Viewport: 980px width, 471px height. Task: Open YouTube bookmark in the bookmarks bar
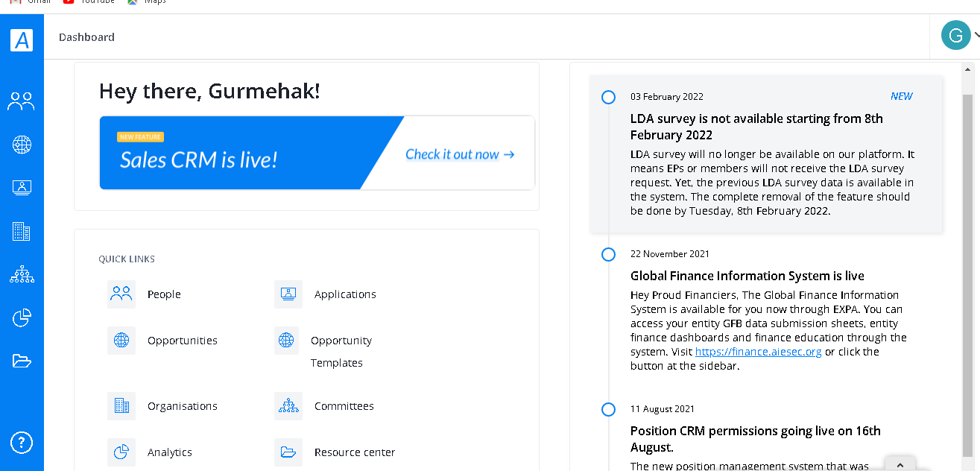(89, 2)
